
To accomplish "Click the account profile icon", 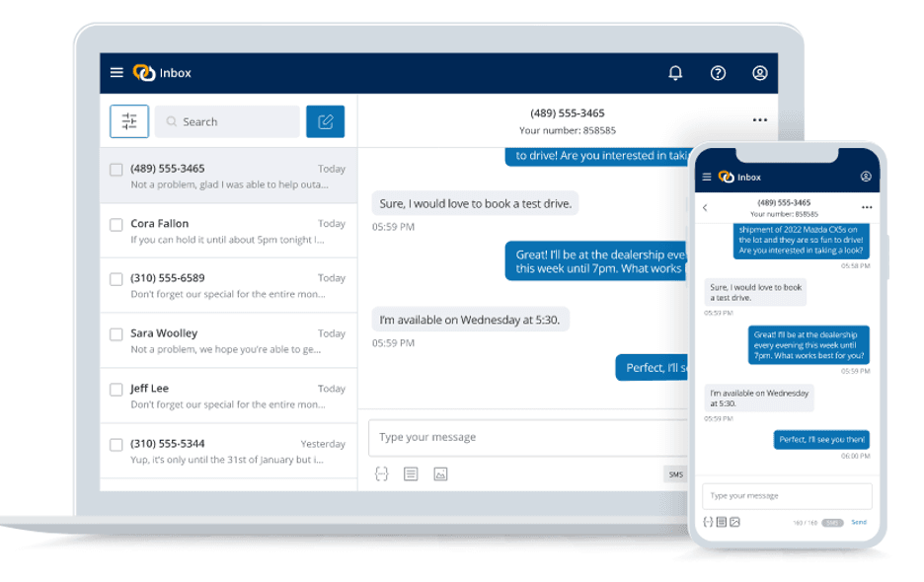I will tap(759, 72).
